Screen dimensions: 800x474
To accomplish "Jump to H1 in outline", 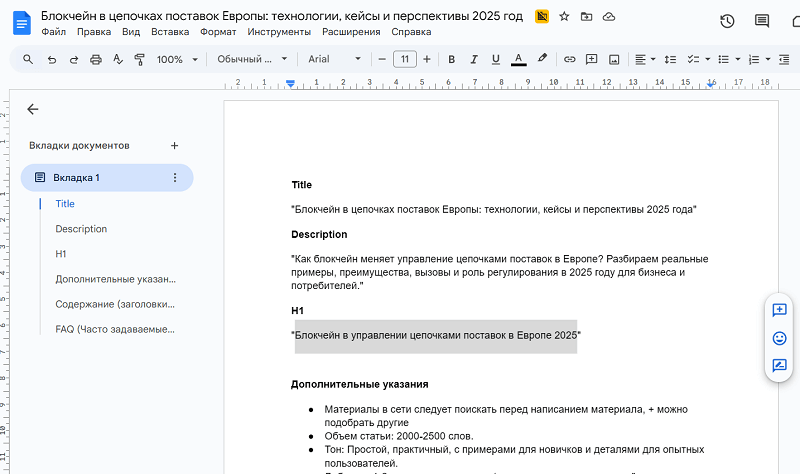I will click(61, 254).
